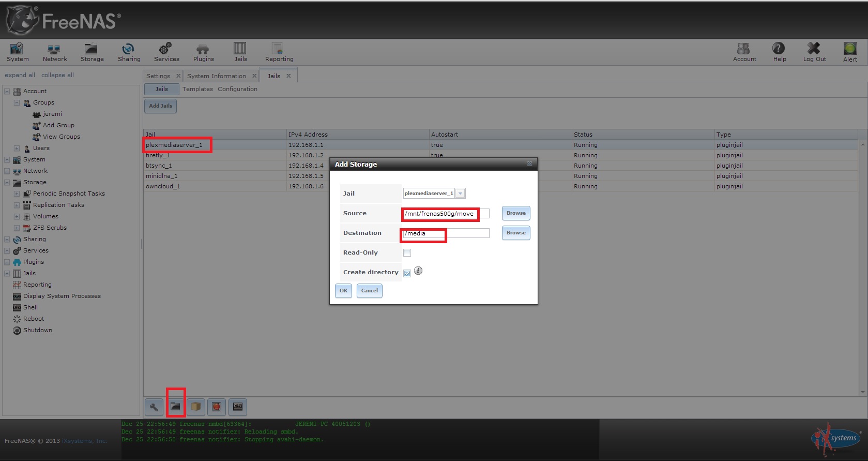Open Plugins from the top toolbar
The height and width of the screenshot is (461, 868).
tap(203, 52)
